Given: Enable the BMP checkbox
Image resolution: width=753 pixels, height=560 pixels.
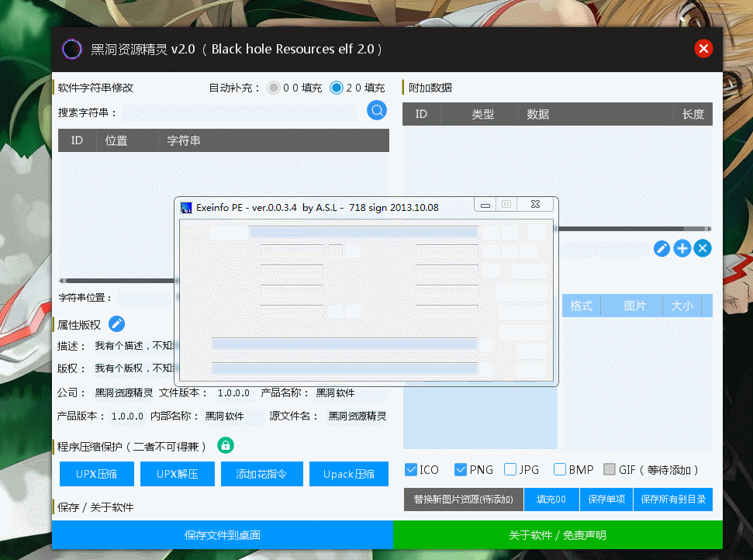Looking at the screenshot, I should coord(559,469).
